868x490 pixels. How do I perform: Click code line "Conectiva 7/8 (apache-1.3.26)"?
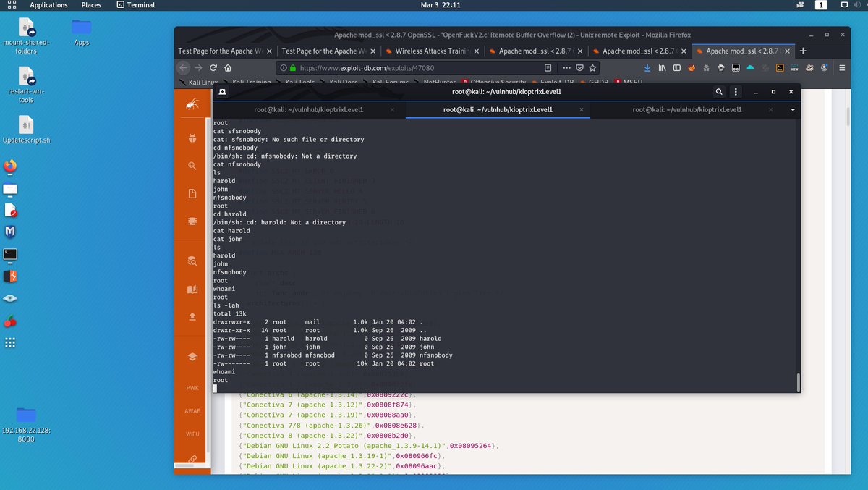(331, 426)
